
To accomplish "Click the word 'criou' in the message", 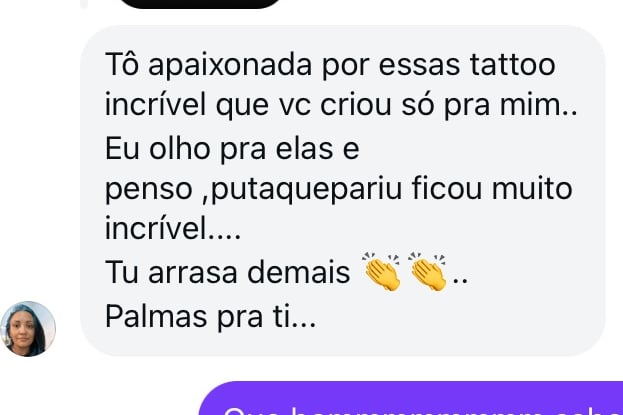I will coord(356,105).
